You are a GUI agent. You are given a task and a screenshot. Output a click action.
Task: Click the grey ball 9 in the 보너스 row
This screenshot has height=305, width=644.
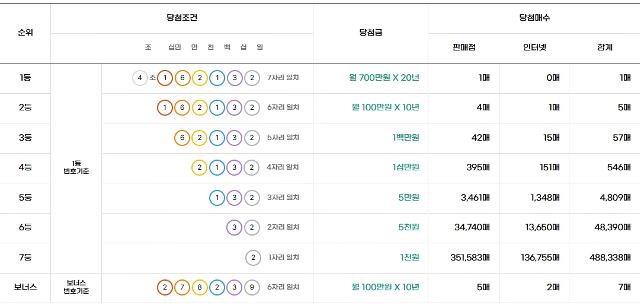point(252,287)
